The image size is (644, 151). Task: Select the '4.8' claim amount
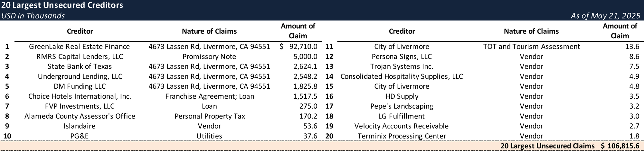[634, 86]
